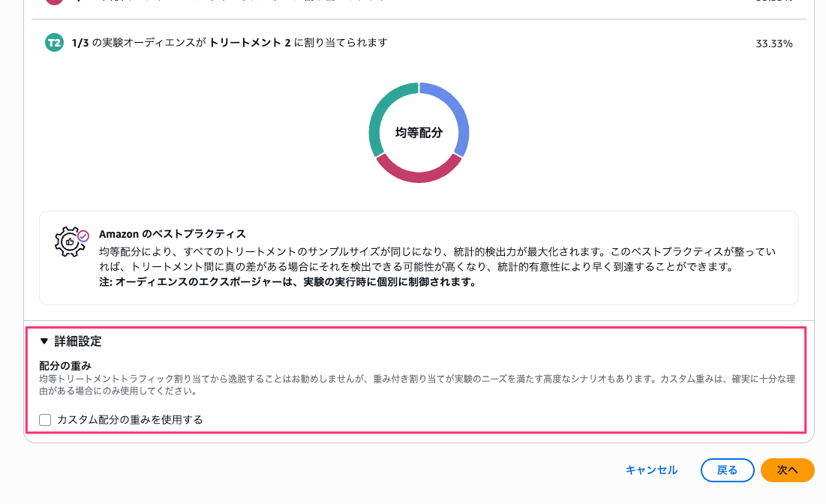The width and height of the screenshot is (826, 504).
Task: Click the 配分の重み heading
Action: click(x=65, y=365)
